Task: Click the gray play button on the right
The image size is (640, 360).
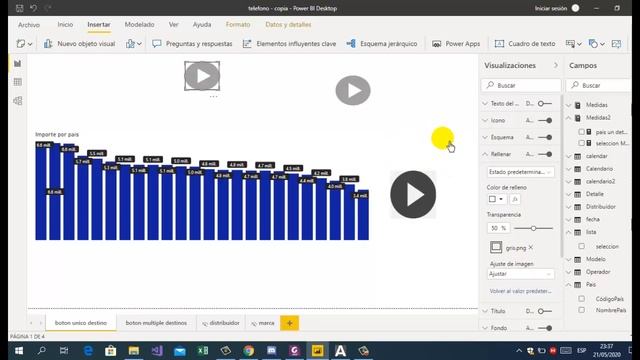Action: pos(353,90)
